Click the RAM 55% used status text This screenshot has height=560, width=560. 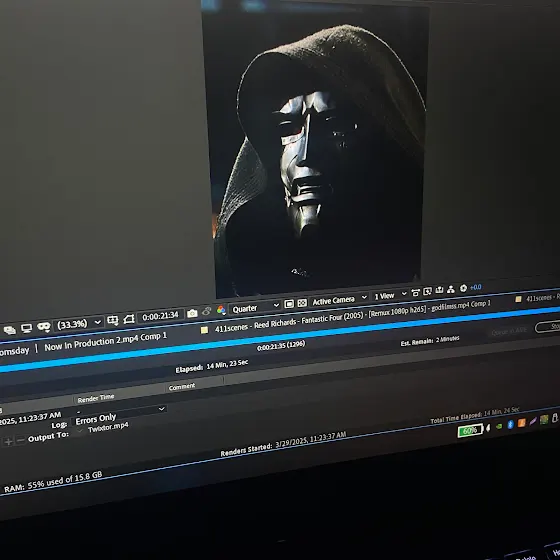click(53, 482)
